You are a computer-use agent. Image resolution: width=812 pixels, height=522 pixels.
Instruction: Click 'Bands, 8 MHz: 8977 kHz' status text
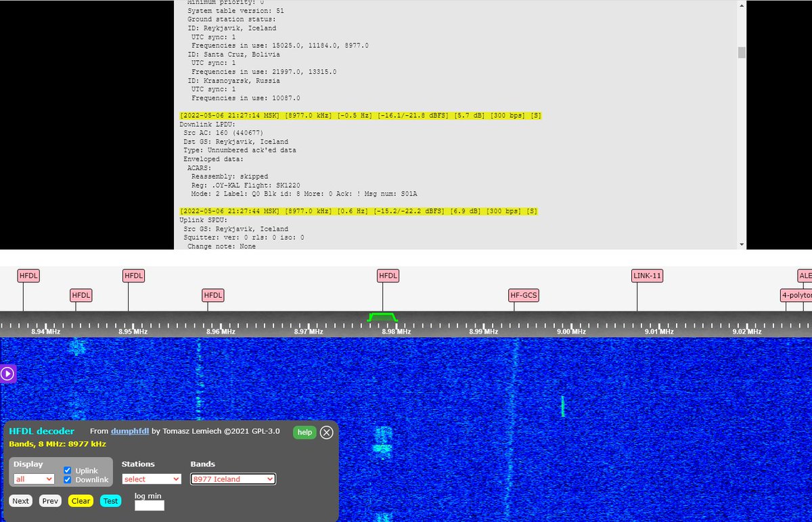tap(56, 444)
